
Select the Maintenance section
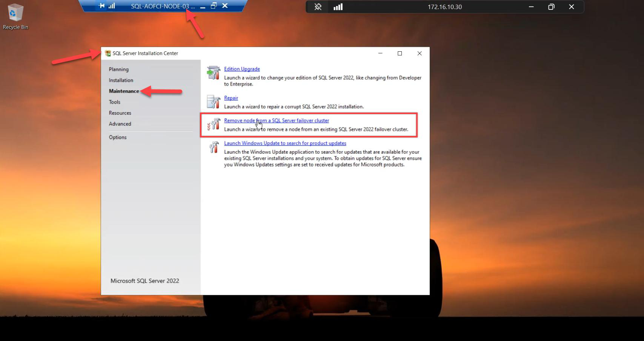pos(124,91)
